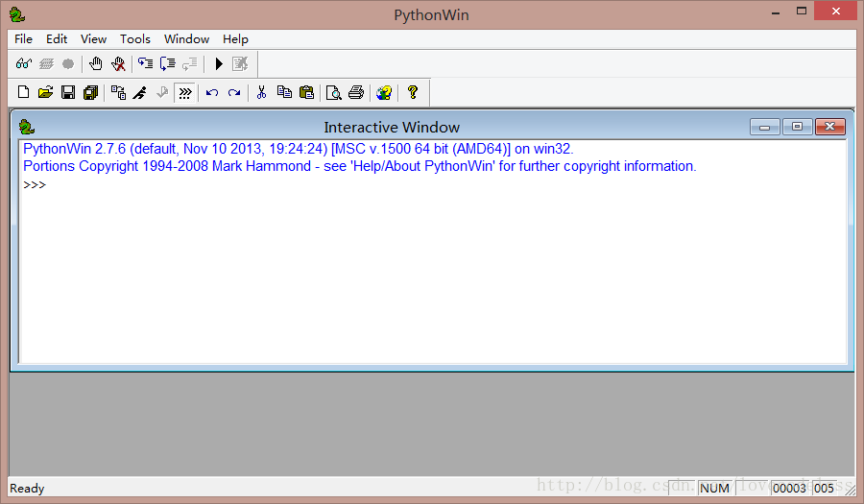Click the Close debugger icon

click(240, 64)
